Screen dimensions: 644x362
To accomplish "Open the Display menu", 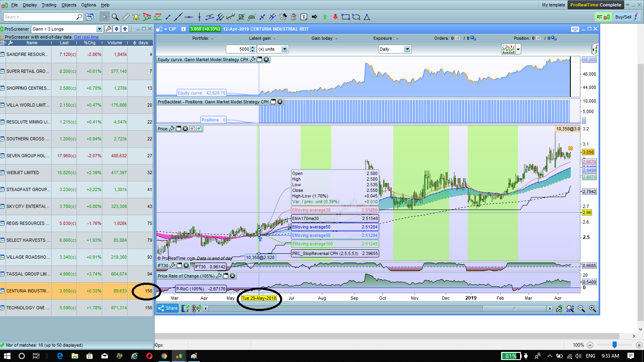I will pos(30,5).
